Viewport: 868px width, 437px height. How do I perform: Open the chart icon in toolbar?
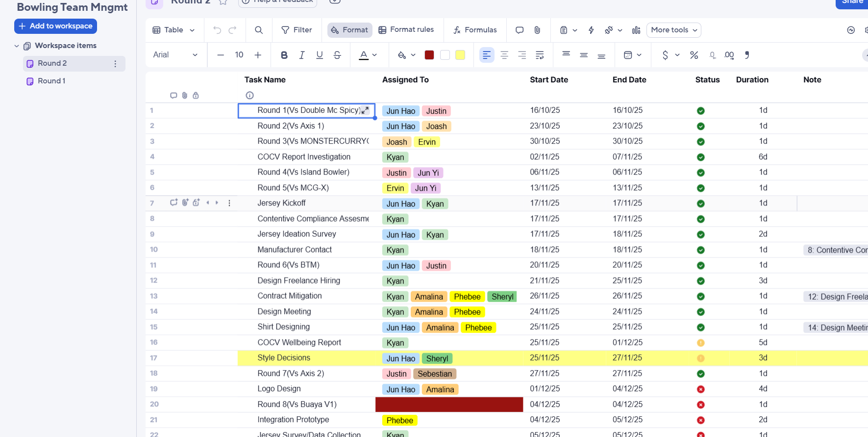click(636, 30)
